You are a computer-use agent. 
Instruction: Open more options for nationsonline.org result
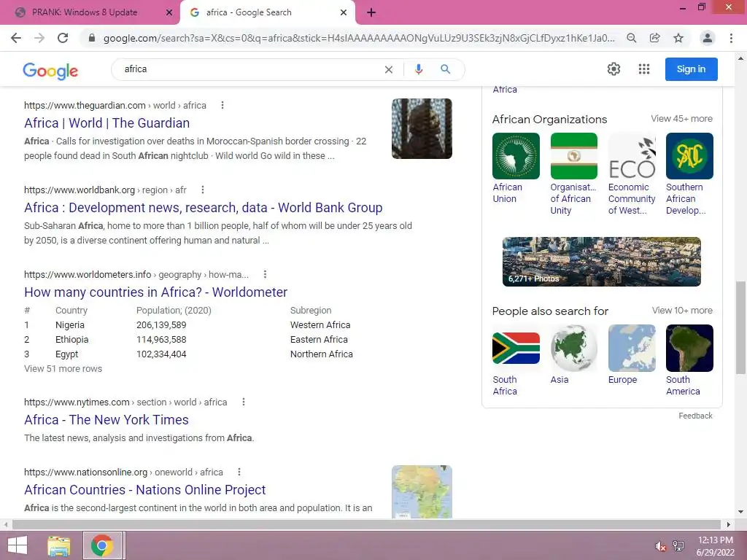239,472
